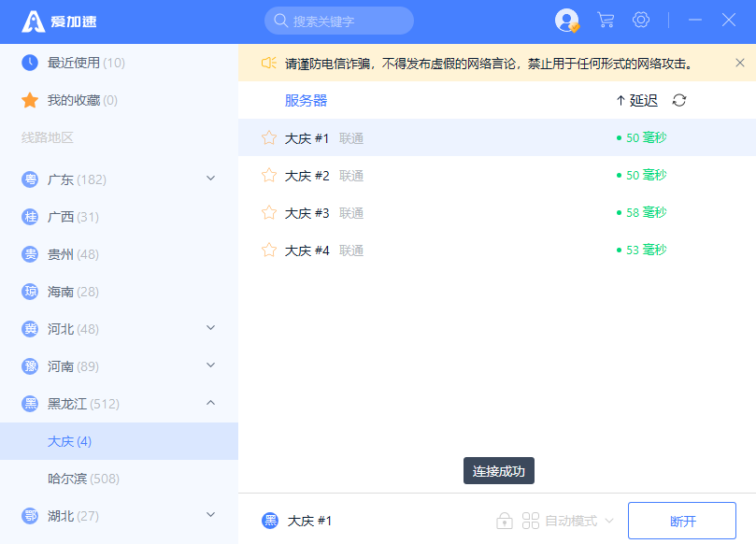Click the 断开 disconnect button

tap(682, 521)
